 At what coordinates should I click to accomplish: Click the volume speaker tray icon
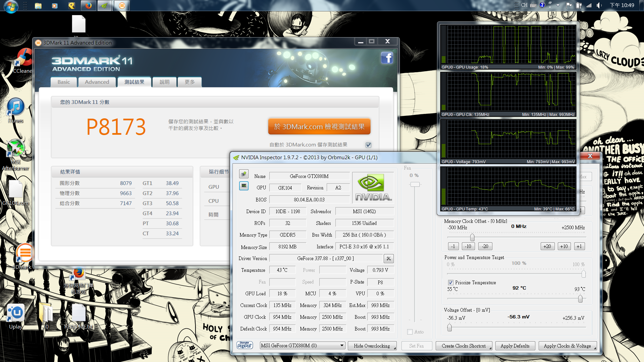click(599, 5)
